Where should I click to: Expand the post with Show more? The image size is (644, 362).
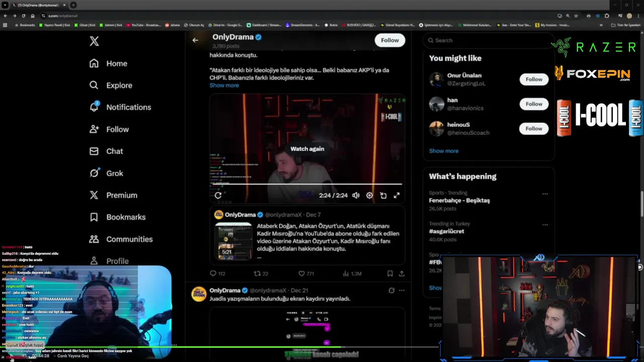[x=224, y=85]
